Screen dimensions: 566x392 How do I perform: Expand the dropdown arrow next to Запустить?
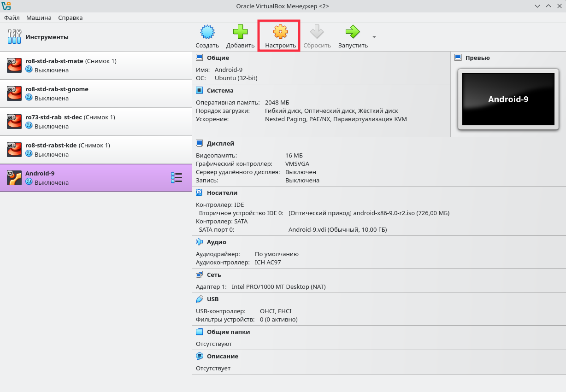pyautogui.click(x=374, y=37)
